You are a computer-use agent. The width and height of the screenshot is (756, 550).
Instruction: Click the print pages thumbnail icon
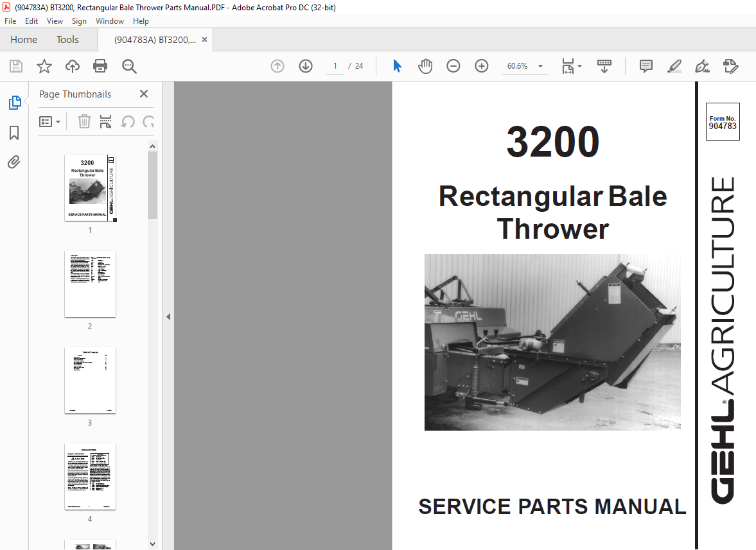[x=105, y=121]
